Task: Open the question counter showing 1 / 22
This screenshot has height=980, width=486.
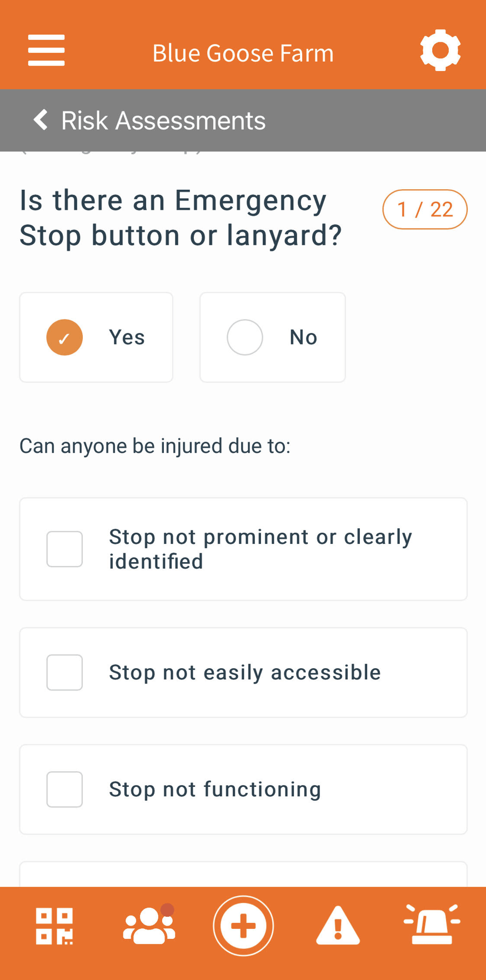Action: [425, 209]
